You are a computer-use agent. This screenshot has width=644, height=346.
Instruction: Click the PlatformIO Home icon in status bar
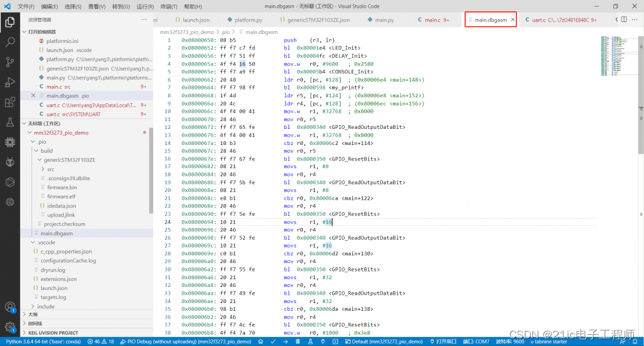coord(261,341)
